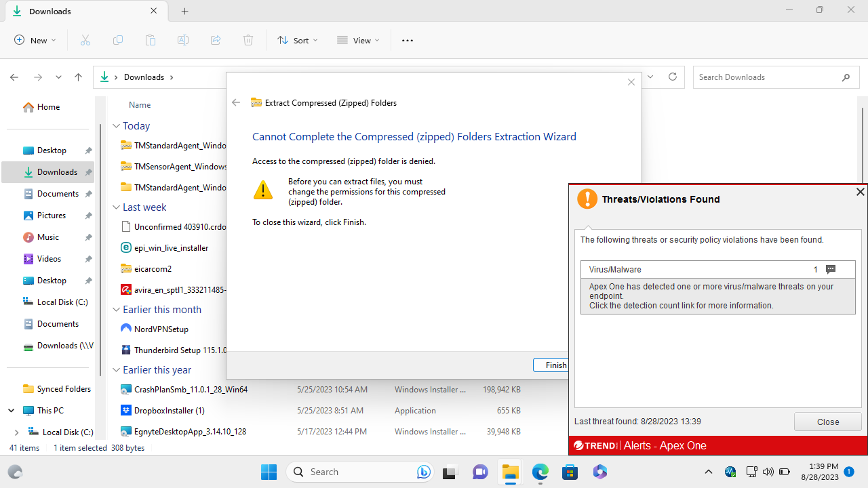
Task: Click the Paste clipboard icon in toolbar
Action: point(151,41)
